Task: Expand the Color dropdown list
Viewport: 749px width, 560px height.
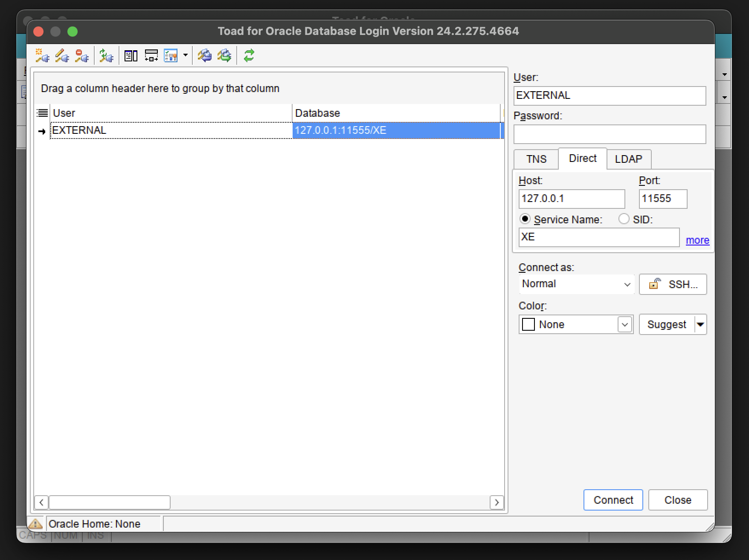Action: [625, 325]
